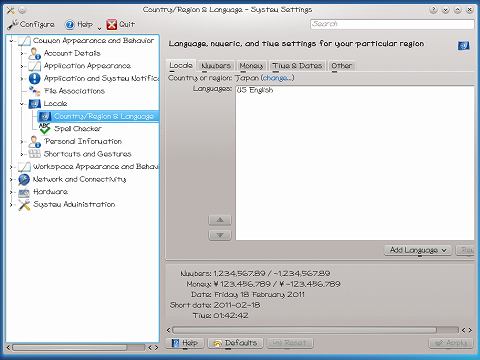The width and height of the screenshot is (480, 360).
Task: Expand the Workspace Appearance and Behavior branch
Action: point(12,167)
